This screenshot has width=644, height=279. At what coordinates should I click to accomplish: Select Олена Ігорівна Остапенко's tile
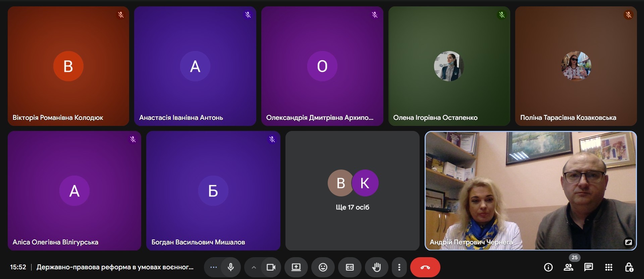pos(449,66)
